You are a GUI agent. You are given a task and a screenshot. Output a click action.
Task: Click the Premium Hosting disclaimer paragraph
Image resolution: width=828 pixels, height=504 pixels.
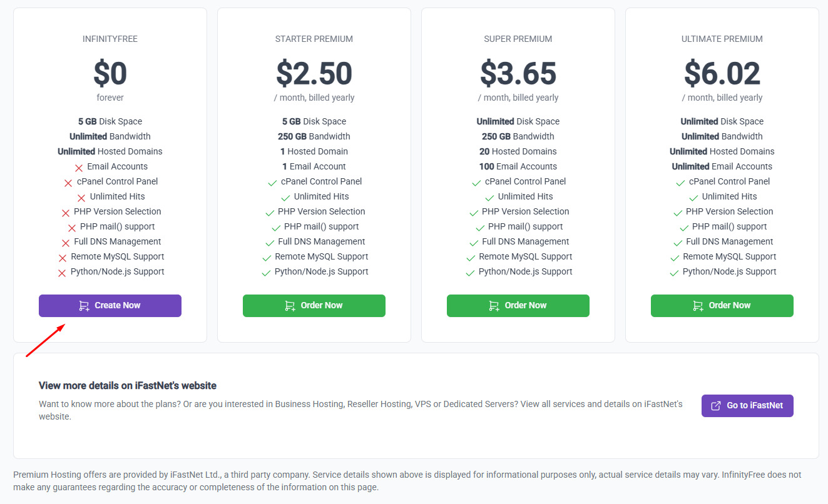(407, 481)
